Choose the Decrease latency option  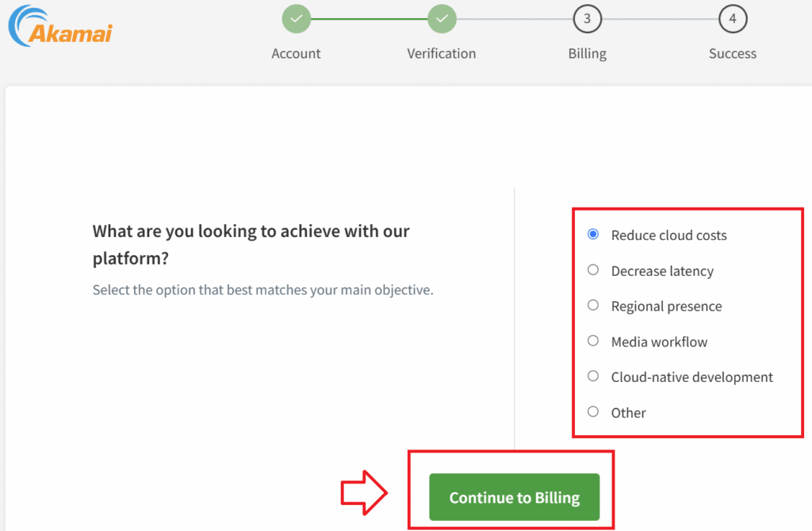click(x=593, y=269)
